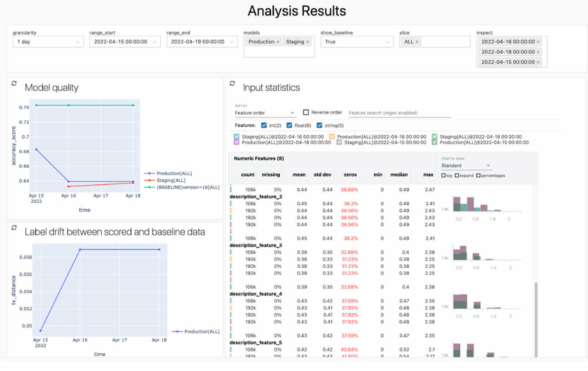The image size is (588, 371).
Task: Refresh the Model quality chart
Action: [14, 83]
